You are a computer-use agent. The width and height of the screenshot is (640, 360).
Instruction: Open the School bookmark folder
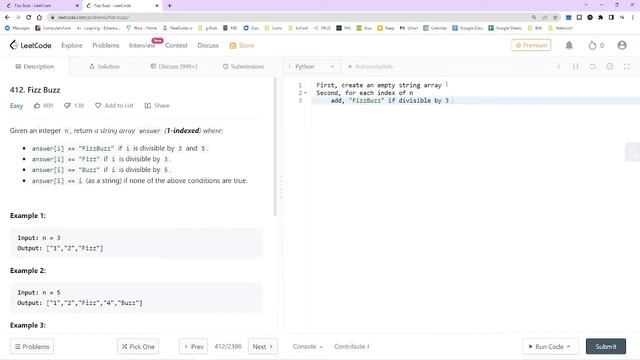coord(298,28)
